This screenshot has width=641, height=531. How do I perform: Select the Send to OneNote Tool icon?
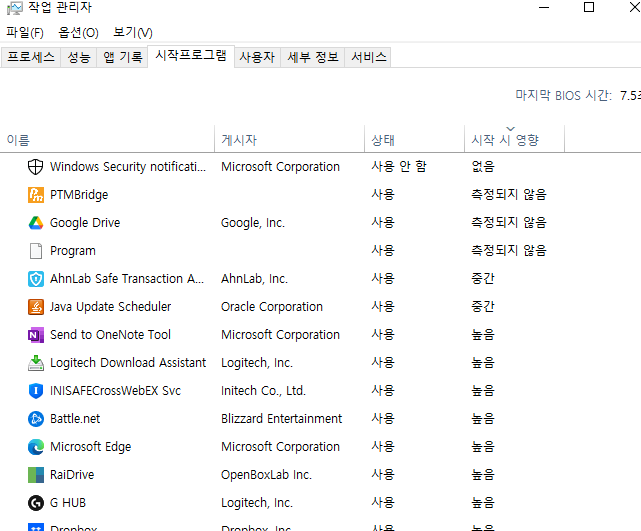[36, 335]
